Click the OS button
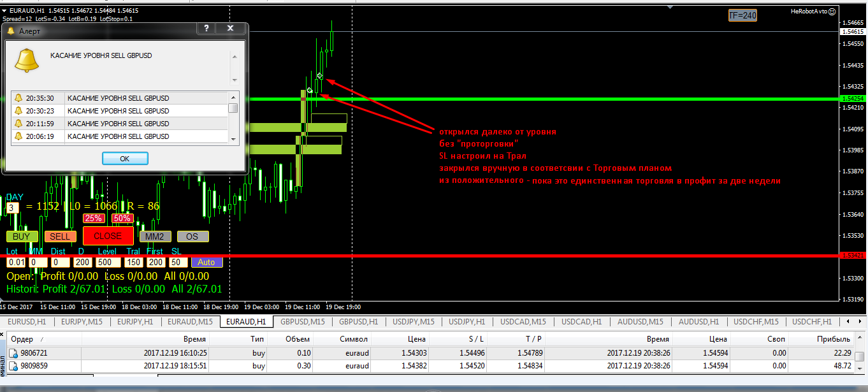 [192, 236]
